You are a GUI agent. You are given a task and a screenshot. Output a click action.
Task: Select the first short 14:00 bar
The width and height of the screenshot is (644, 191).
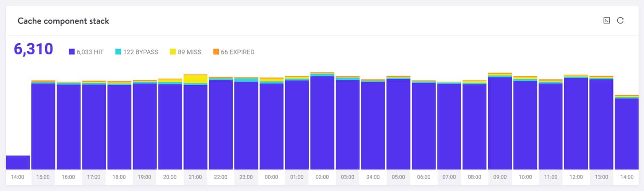(x=18, y=162)
